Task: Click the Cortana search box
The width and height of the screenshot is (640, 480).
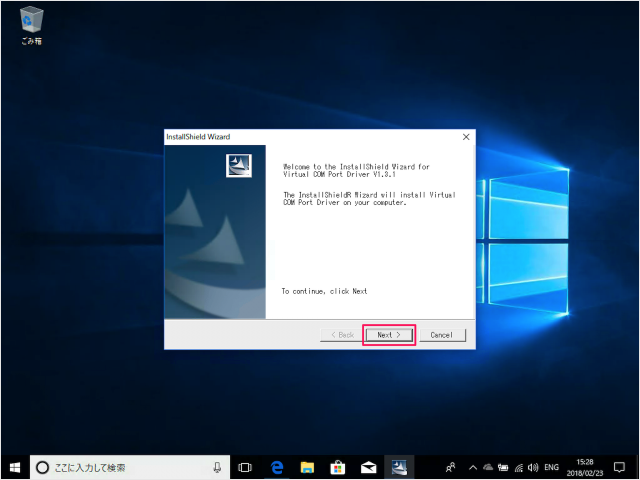Action: (x=130, y=467)
